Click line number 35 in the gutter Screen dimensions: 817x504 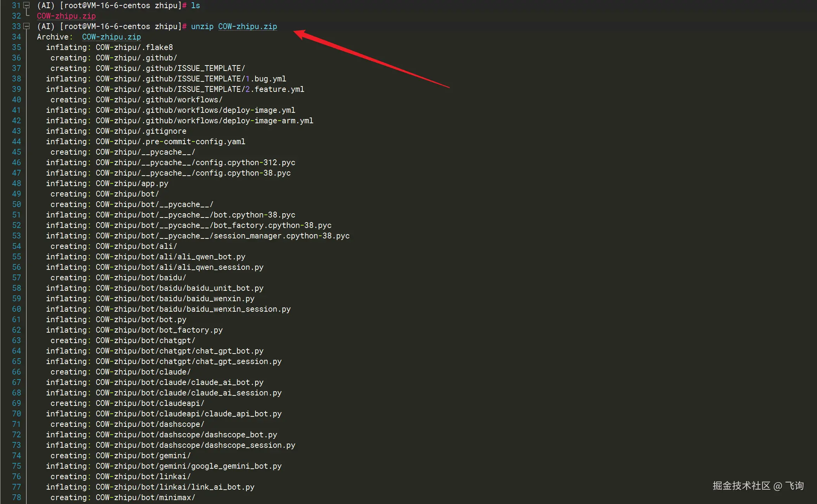(x=16, y=47)
